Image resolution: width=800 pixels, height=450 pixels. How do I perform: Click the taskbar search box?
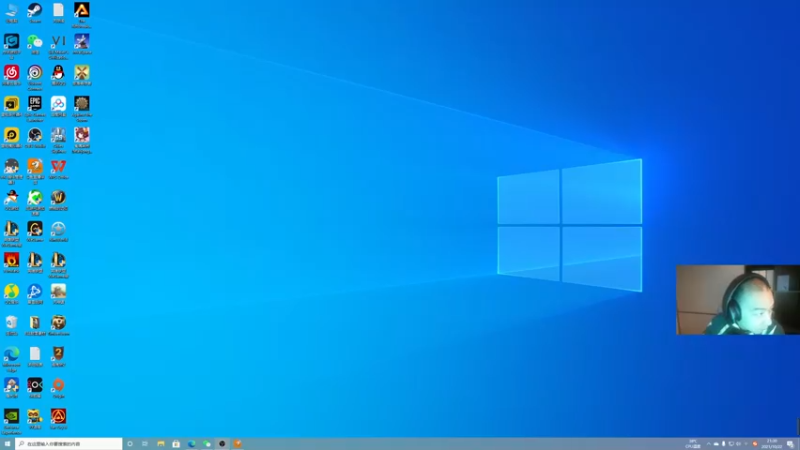[69, 444]
